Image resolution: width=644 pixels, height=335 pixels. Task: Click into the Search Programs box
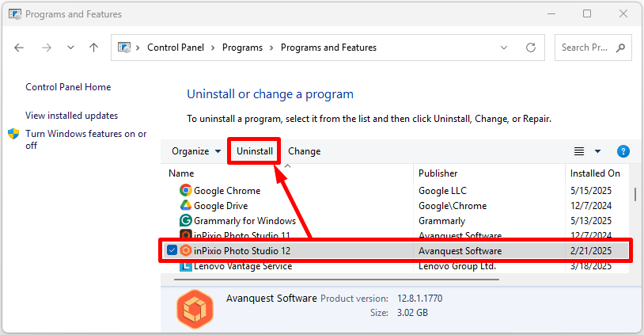click(593, 48)
